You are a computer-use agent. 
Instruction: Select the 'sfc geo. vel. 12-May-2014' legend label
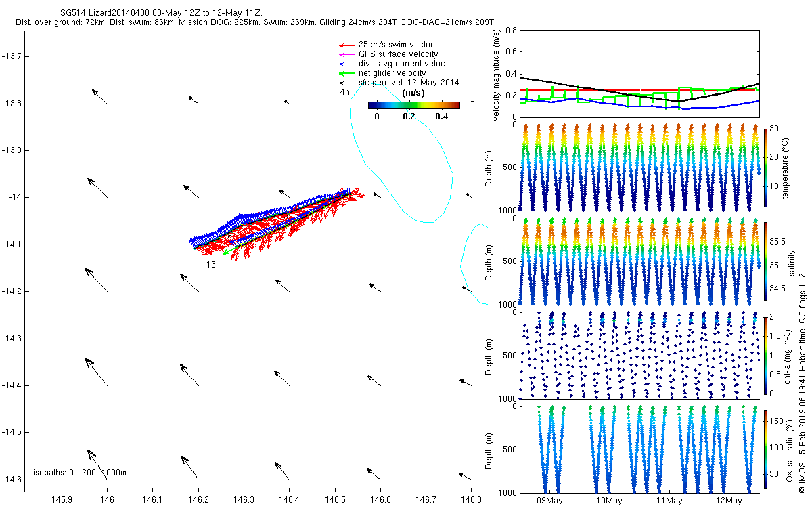coord(409,83)
